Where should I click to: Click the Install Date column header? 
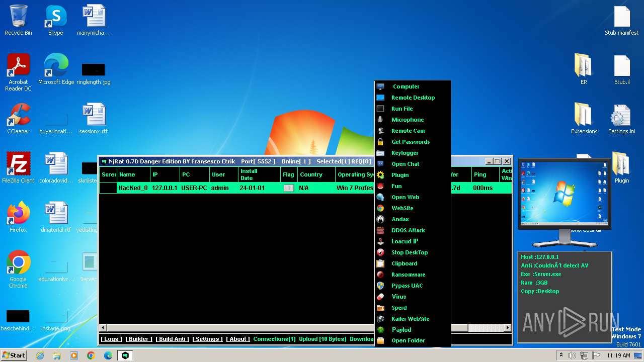click(259, 174)
